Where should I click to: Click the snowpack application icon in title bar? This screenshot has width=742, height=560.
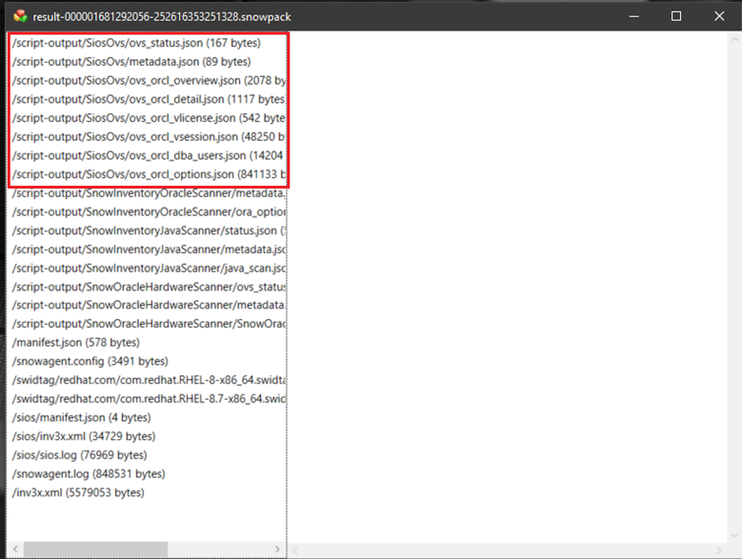click(x=20, y=16)
